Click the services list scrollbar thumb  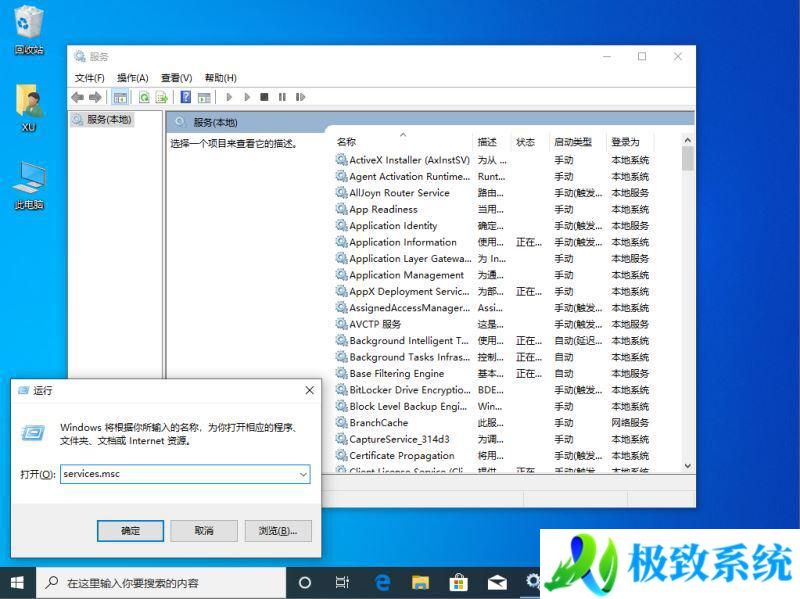[x=687, y=158]
